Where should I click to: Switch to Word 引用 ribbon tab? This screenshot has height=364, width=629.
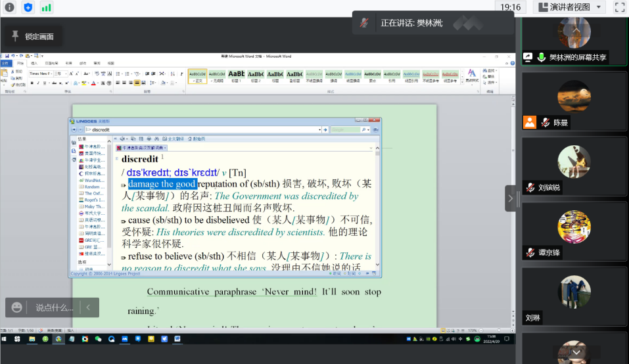(68, 63)
